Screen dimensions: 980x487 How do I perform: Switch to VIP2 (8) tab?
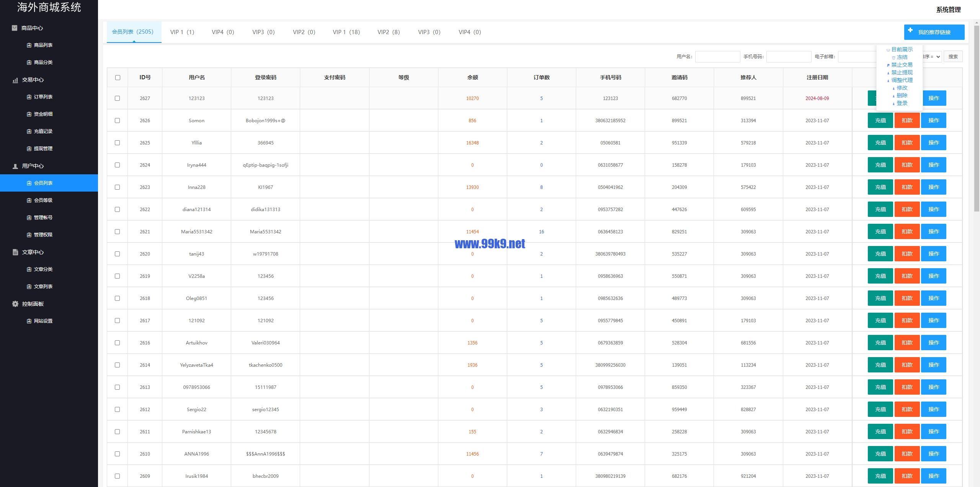pyautogui.click(x=389, y=32)
